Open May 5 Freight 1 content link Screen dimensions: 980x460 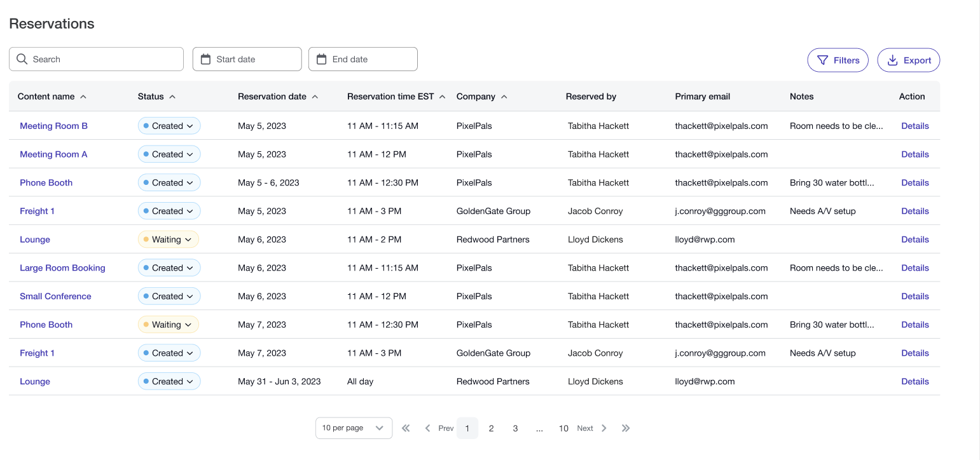tap(37, 211)
